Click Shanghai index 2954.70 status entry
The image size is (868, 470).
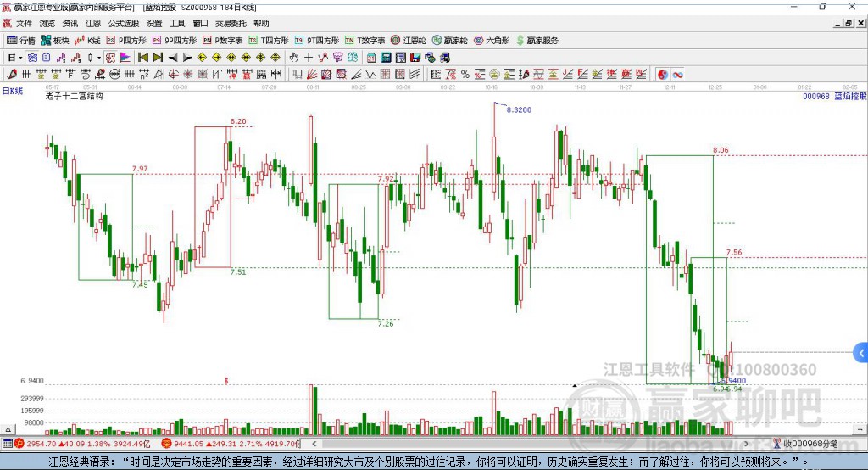coord(82,444)
